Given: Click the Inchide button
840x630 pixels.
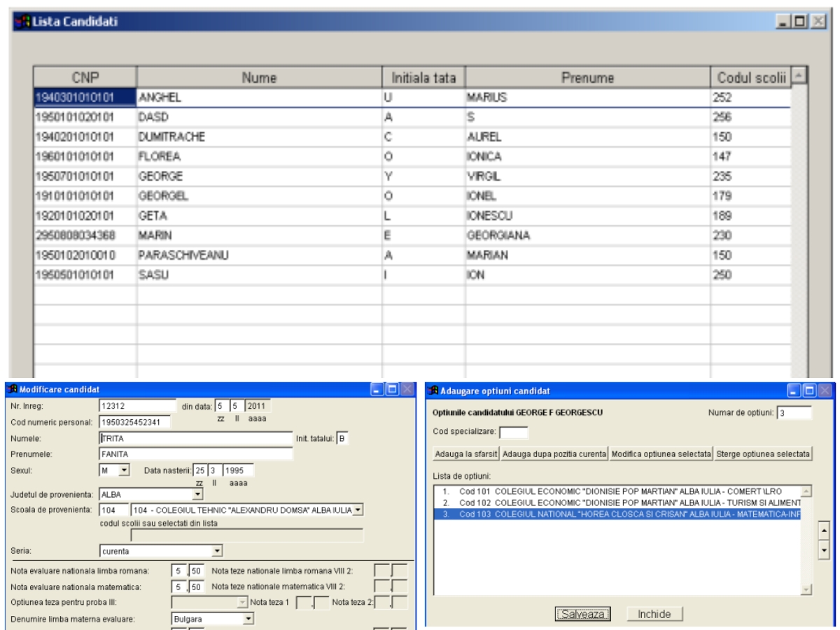Looking at the screenshot, I should (x=654, y=614).
